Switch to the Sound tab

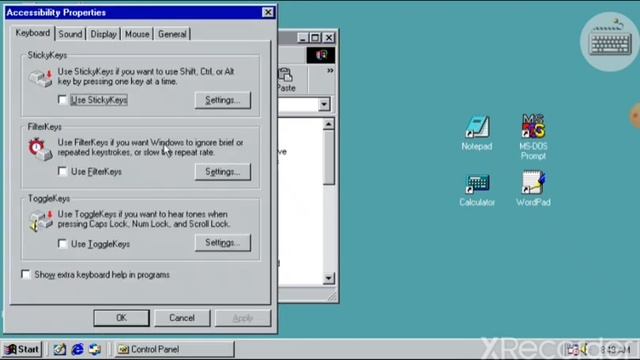point(70,34)
